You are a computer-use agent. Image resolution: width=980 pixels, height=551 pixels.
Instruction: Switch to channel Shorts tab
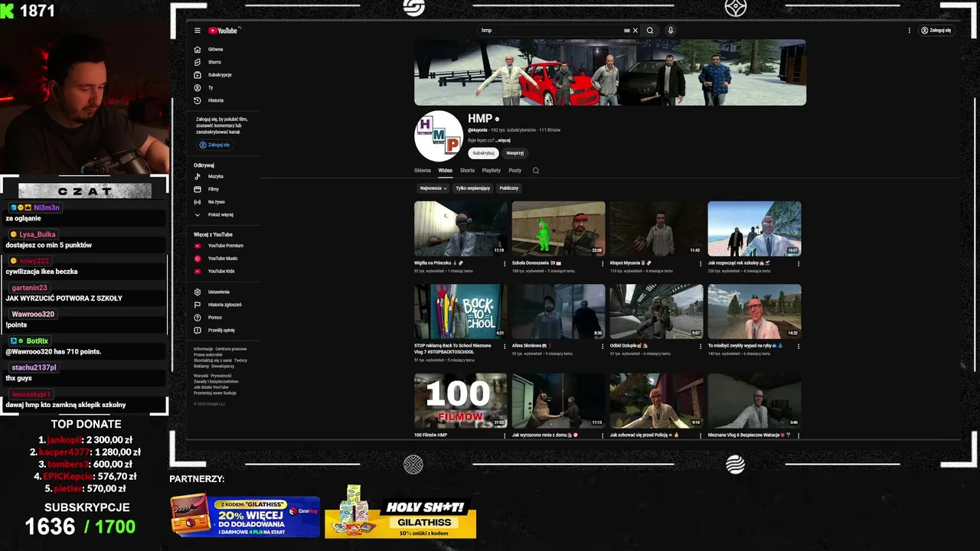click(467, 171)
